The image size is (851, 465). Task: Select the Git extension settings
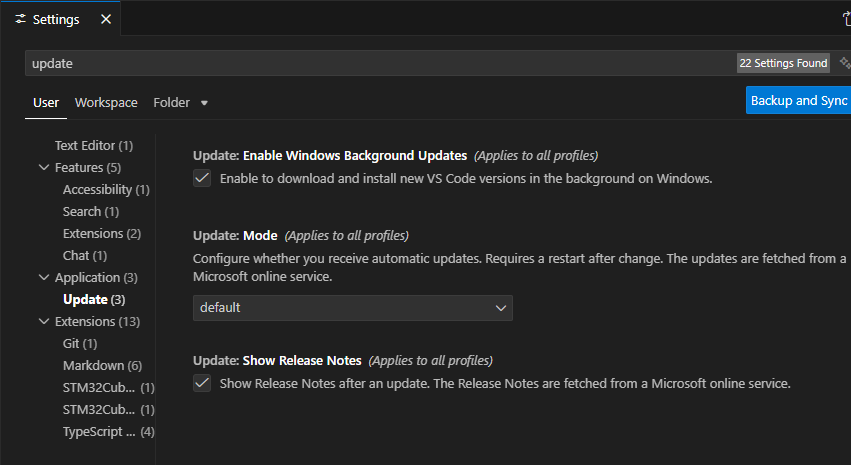point(79,343)
